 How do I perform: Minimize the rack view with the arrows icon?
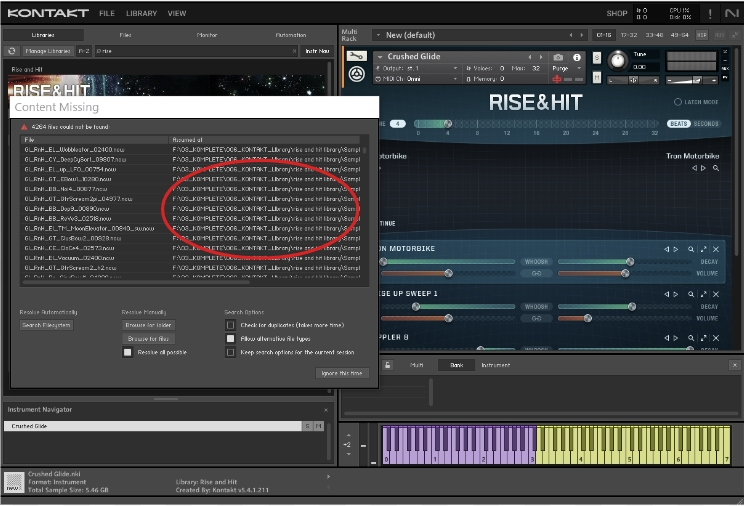coord(735,35)
